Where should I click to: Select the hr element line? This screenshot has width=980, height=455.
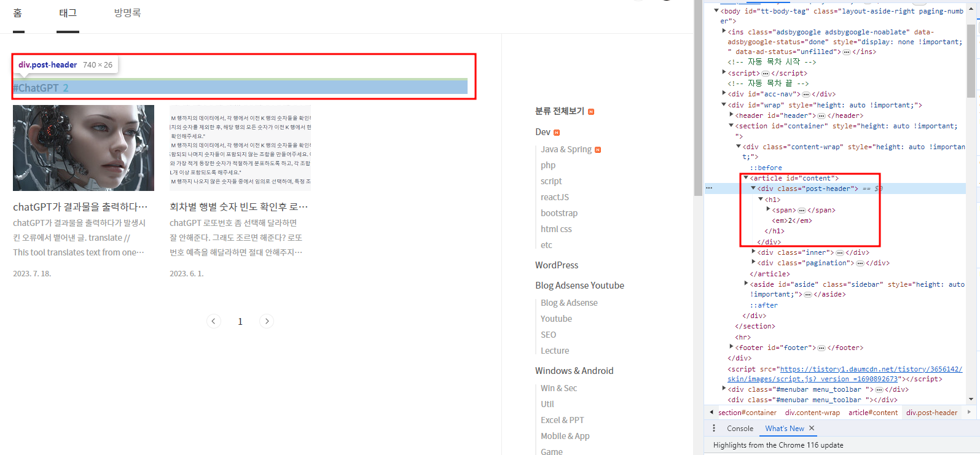[x=743, y=337]
